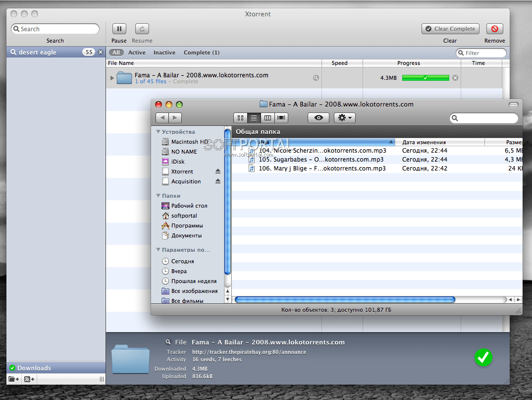
Task: Click the red Remove button
Action: click(x=494, y=29)
